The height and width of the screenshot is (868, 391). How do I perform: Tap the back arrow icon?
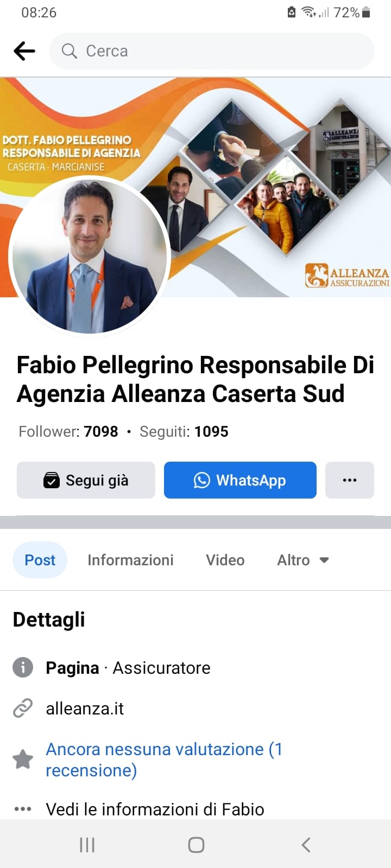(x=24, y=51)
